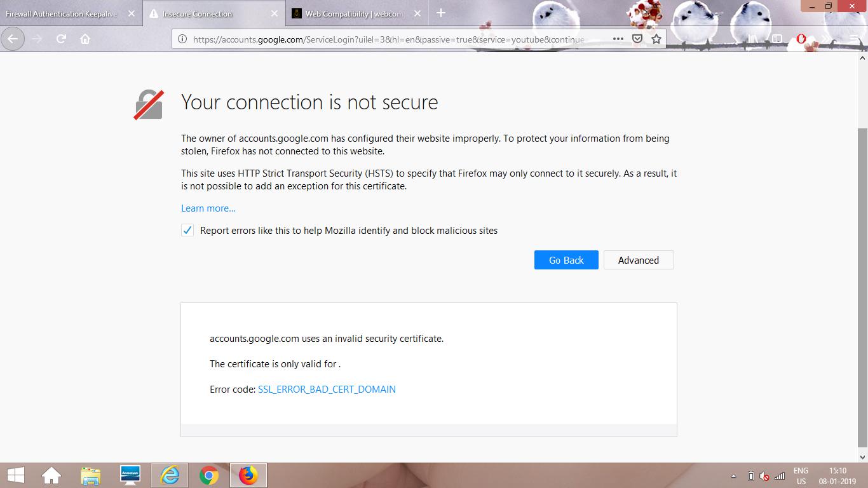
Task: Open the page actions ellipsis menu
Action: [x=618, y=39]
